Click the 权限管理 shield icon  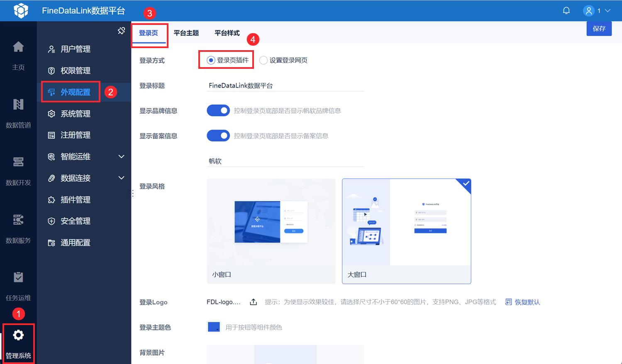pos(51,71)
